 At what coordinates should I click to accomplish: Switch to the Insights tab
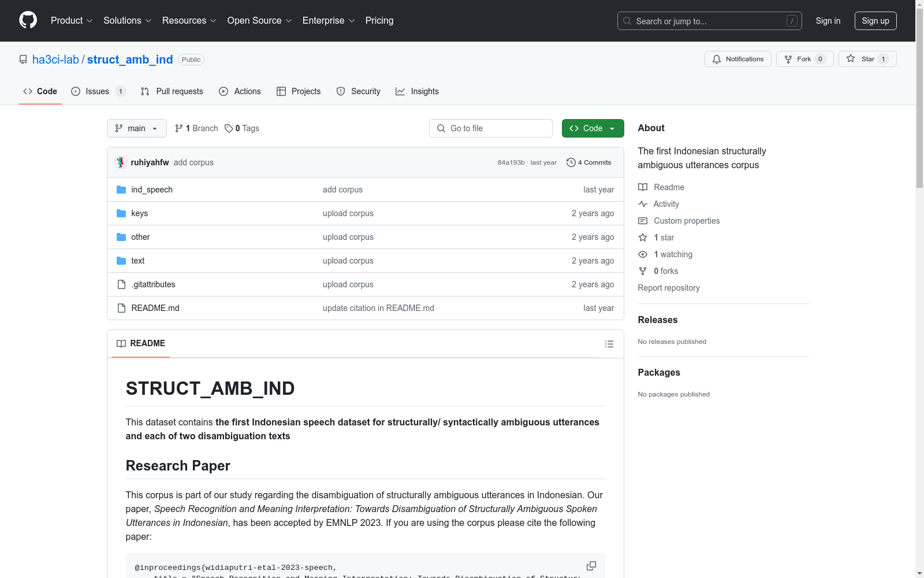(x=418, y=91)
